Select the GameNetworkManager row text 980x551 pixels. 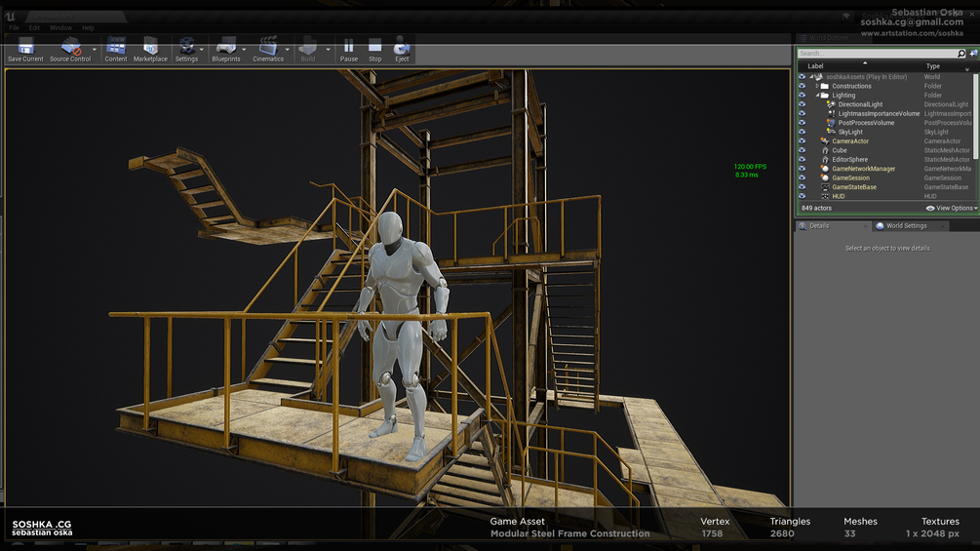(x=863, y=169)
